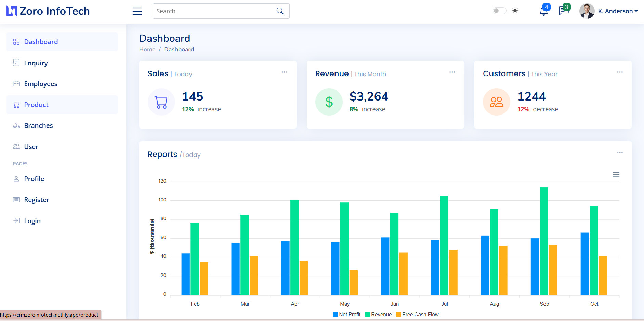Click the Profile person icon
This screenshot has height=321, width=644.
tap(16, 179)
